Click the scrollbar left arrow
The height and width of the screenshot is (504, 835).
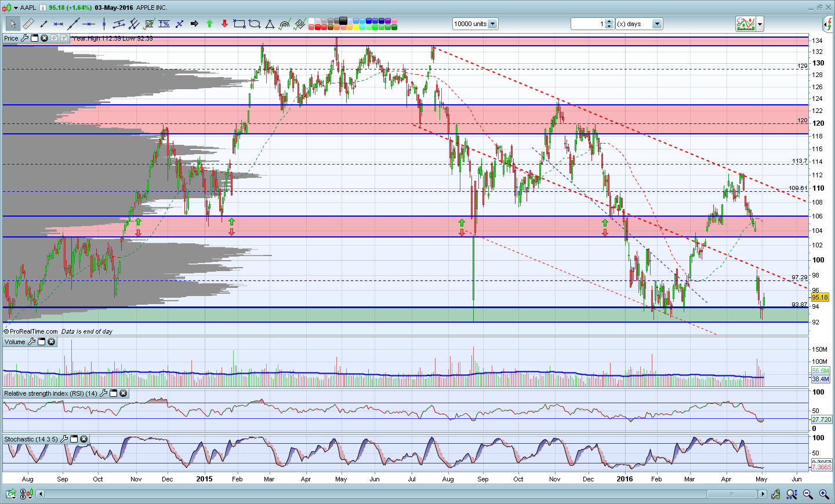click(x=40, y=494)
